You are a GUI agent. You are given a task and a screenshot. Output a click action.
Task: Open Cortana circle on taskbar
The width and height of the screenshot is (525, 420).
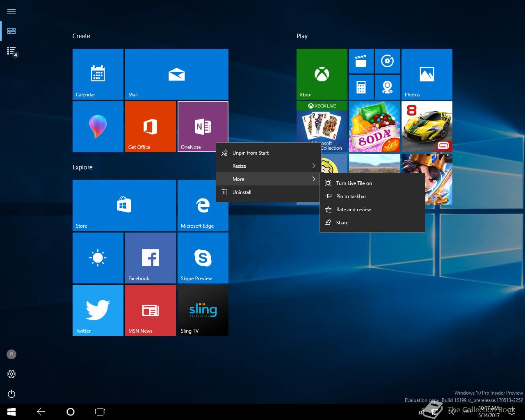click(71, 412)
